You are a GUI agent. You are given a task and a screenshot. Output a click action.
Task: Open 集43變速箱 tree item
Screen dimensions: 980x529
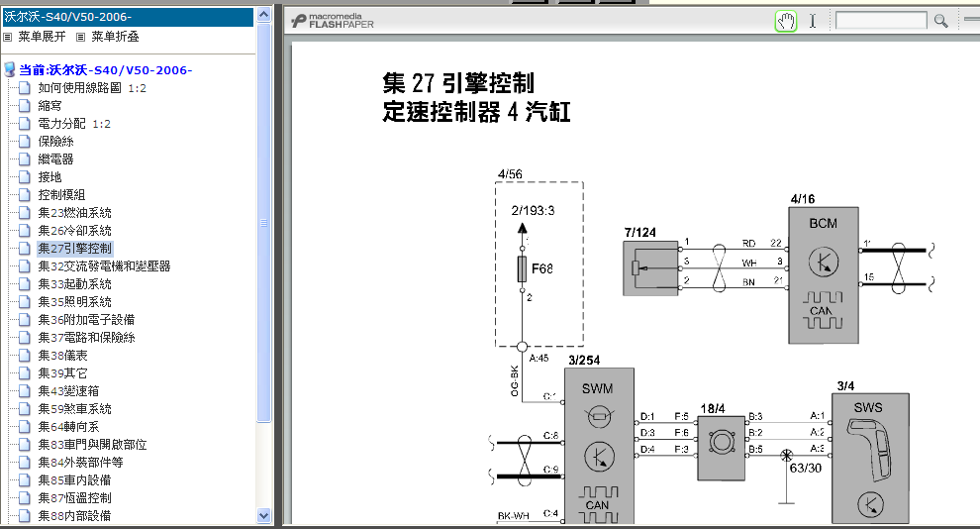68,391
